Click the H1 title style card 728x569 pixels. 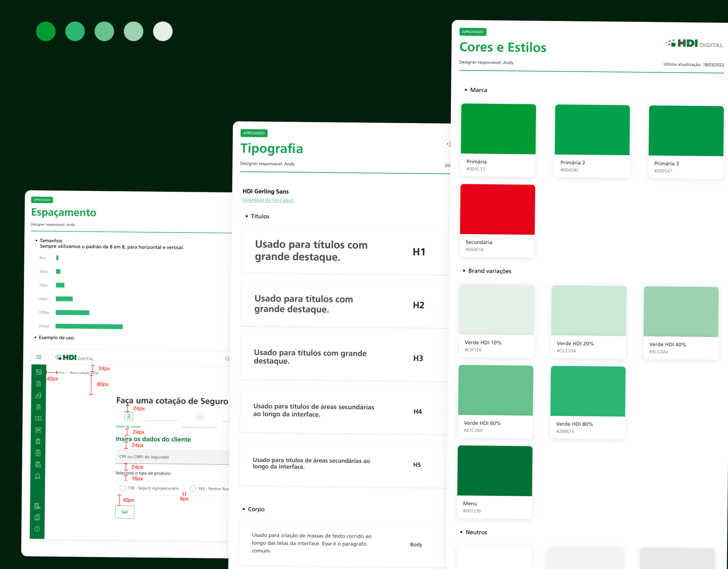(x=345, y=251)
